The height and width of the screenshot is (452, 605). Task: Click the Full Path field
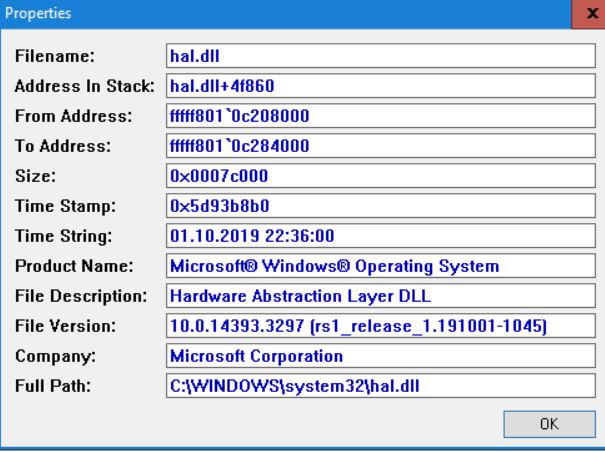(381, 386)
